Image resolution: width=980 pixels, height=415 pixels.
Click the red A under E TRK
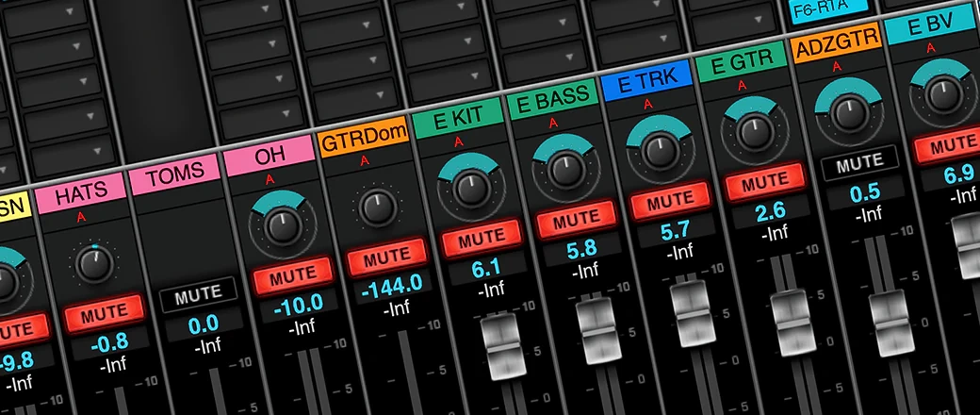(x=648, y=104)
